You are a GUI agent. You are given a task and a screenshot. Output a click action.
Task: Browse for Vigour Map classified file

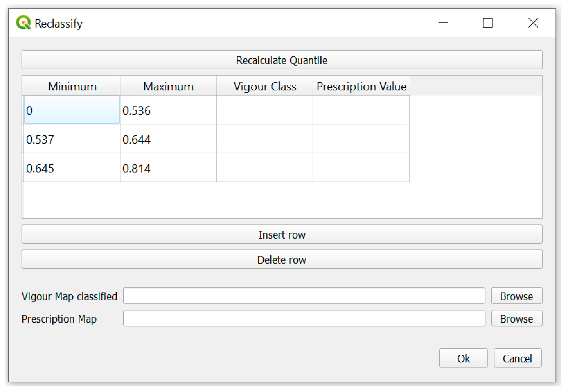[516, 296]
